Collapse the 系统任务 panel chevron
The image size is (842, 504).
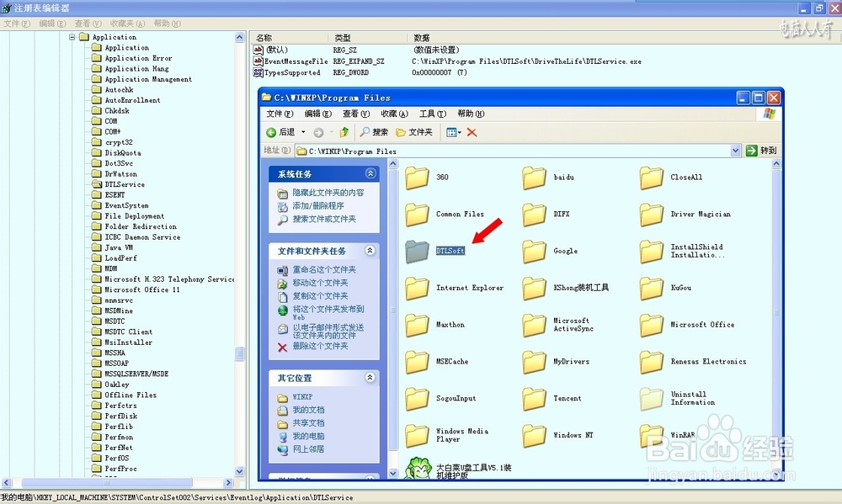click(x=370, y=173)
